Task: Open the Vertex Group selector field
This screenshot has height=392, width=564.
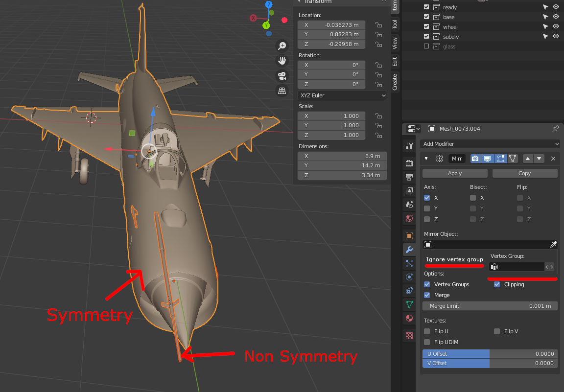Action: click(x=517, y=267)
